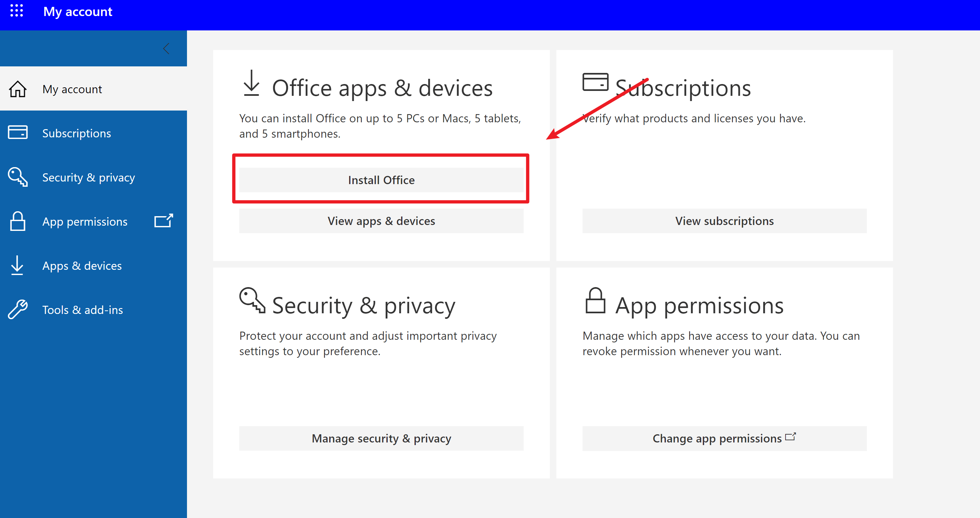
Task: Click the Office apps & devices heading
Action: (x=382, y=88)
